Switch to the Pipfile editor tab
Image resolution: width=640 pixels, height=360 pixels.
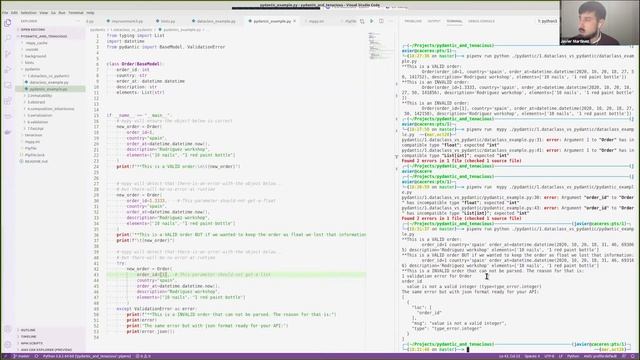(x=350, y=21)
